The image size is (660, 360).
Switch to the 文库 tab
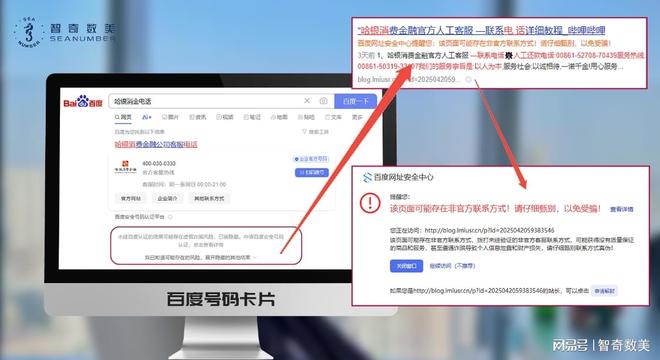(333, 117)
